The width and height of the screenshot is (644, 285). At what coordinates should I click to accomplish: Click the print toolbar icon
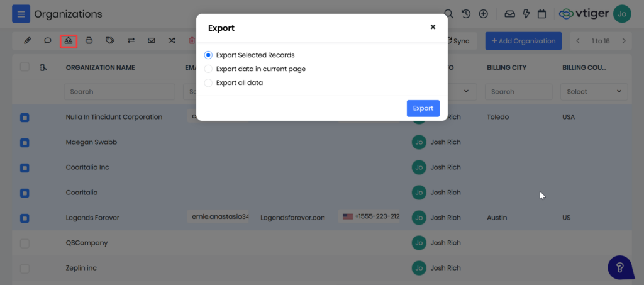89,41
